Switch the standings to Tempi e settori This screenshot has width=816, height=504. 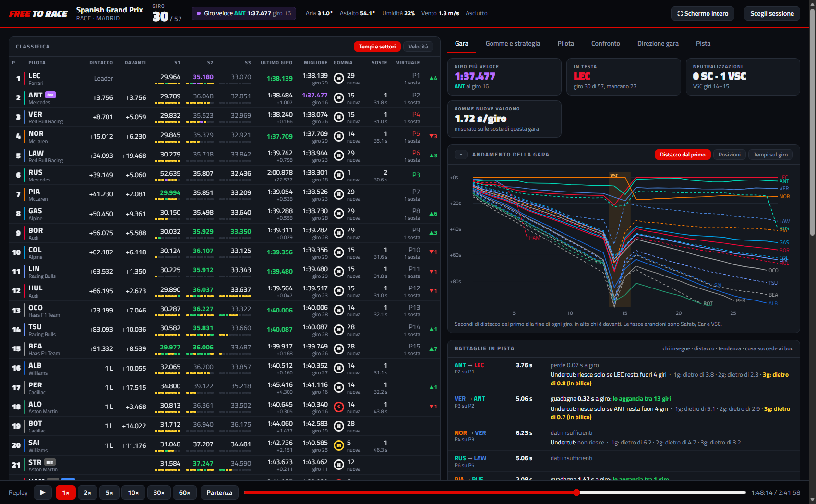tap(377, 47)
